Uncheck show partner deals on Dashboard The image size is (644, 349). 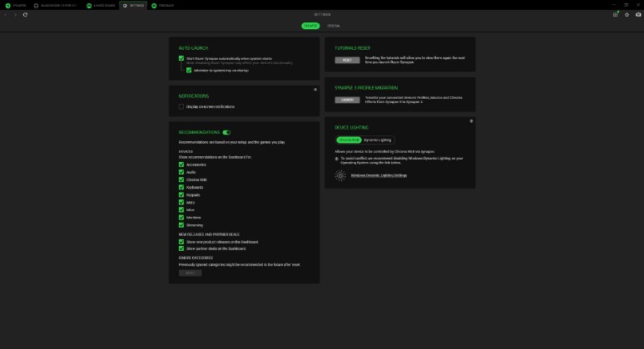point(181,248)
